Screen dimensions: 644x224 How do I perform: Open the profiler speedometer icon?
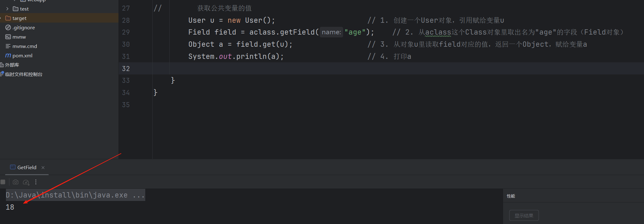pyautogui.click(x=26, y=182)
